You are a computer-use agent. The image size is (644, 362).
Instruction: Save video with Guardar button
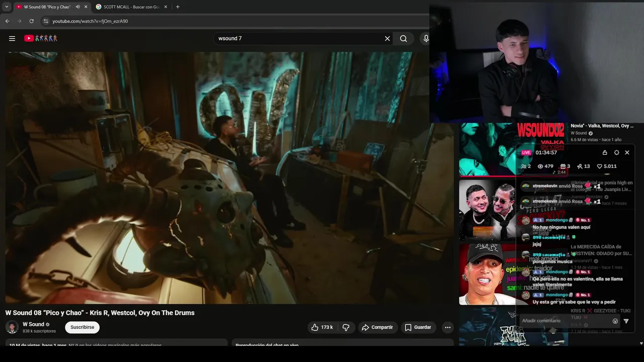418,327
